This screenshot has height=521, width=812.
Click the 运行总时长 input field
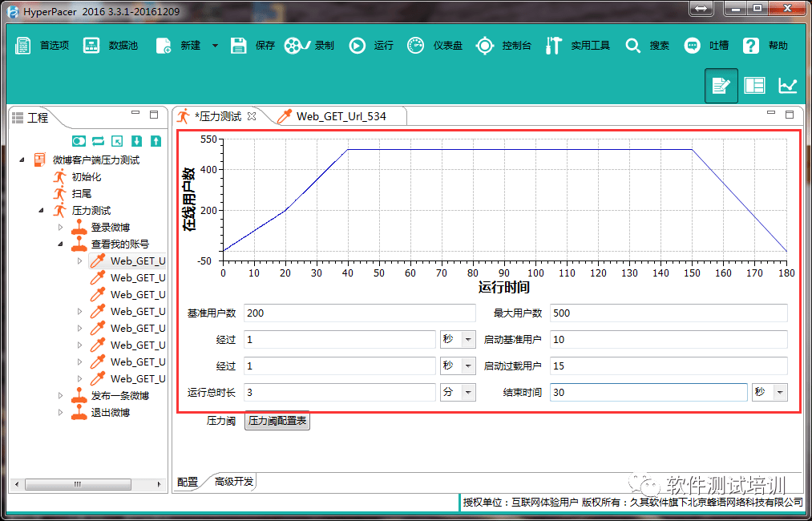point(340,392)
